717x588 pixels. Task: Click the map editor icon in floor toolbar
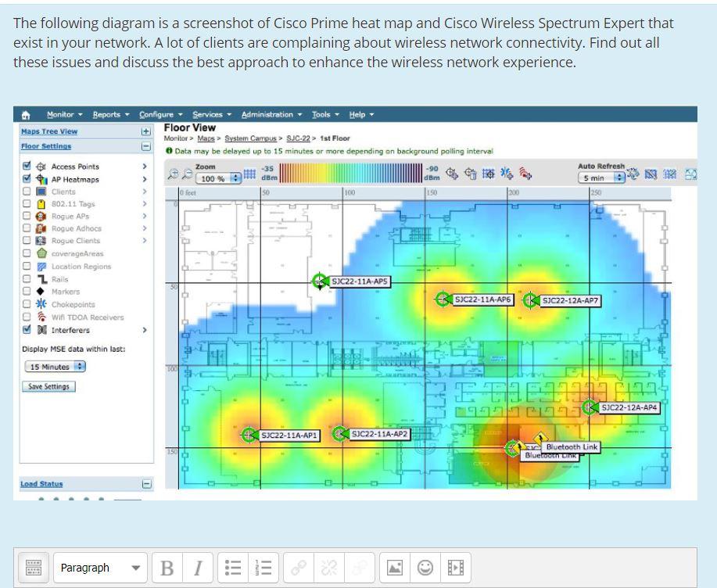coord(651,174)
